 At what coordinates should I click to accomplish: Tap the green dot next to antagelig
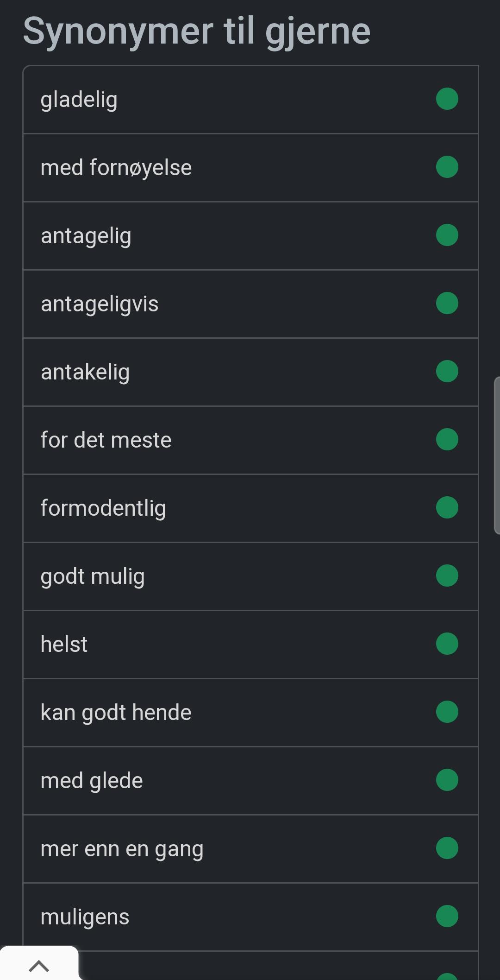pyautogui.click(x=447, y=235)
